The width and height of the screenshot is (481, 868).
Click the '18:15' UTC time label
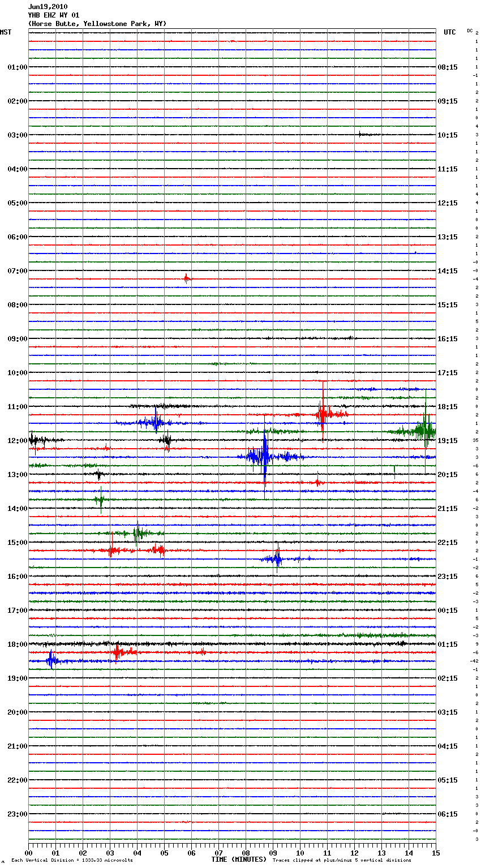[448, 407]
